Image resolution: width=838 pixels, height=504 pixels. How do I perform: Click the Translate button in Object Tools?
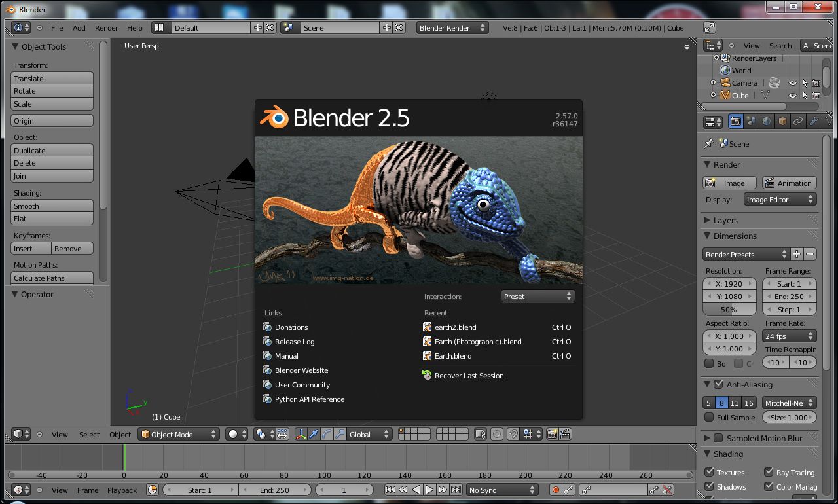coord(52,78)
